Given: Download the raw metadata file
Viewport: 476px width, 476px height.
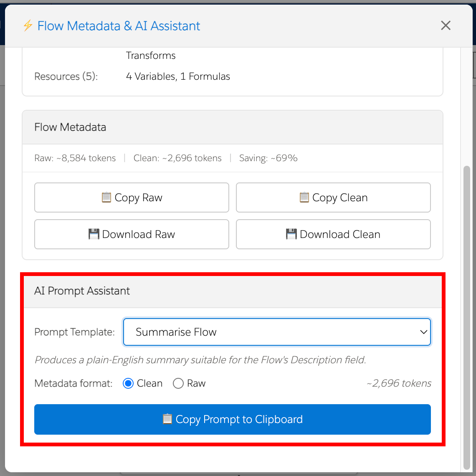Looking at the screenshot, I should [132, 234].
